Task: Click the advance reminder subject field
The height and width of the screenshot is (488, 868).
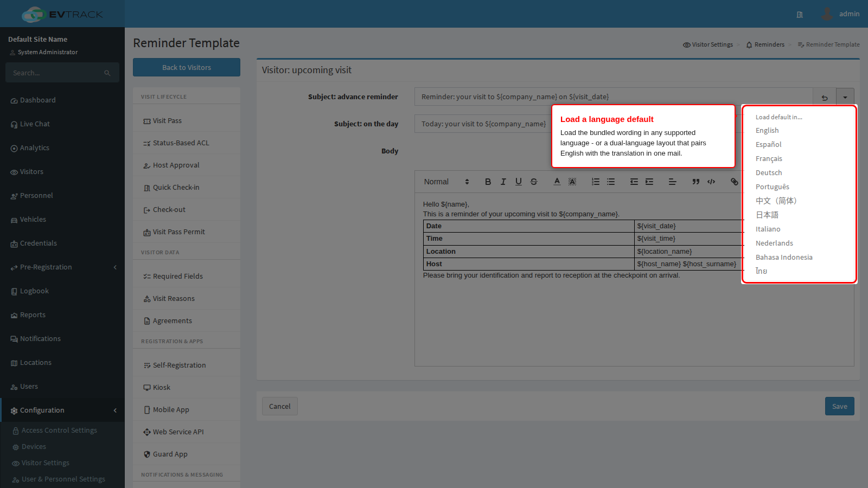Action: point(614,97)
